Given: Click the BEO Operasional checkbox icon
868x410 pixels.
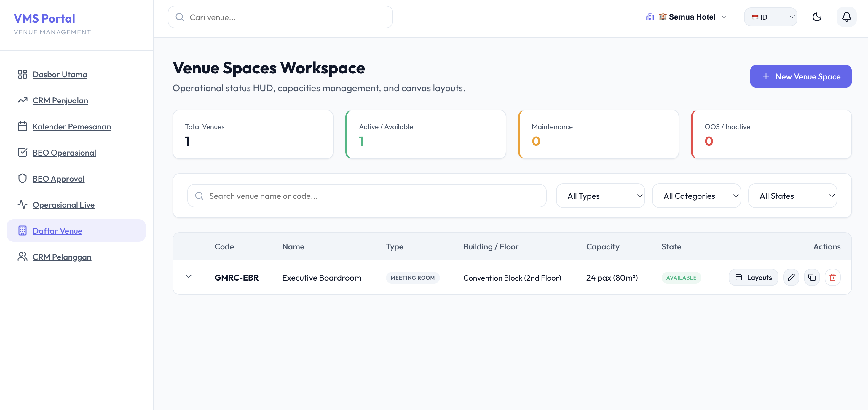Looking at the screenshot, I should [x=23, y=153].
